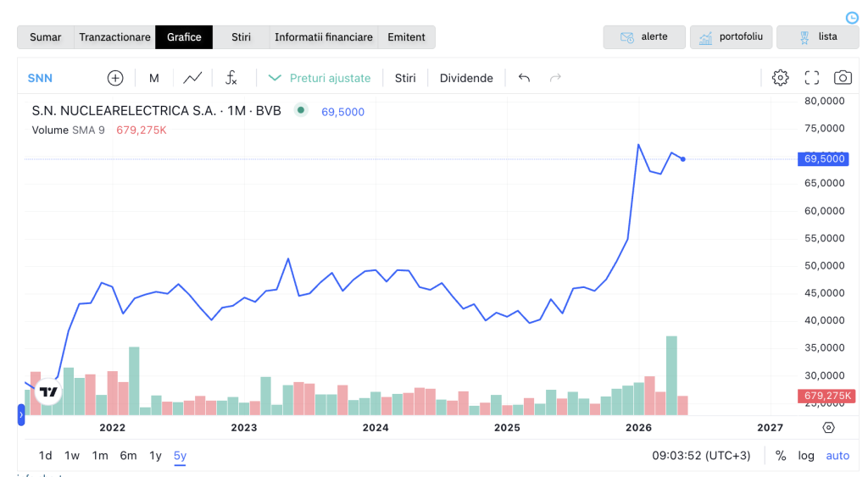Toggle auto scale mode
Image resolution: width=868 pixels, height=477 pixels.
837,456
